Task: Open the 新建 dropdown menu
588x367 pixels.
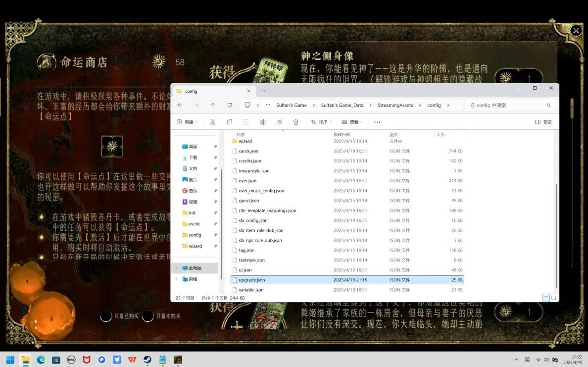Action: pyautogui.click(x=187, y=121)
